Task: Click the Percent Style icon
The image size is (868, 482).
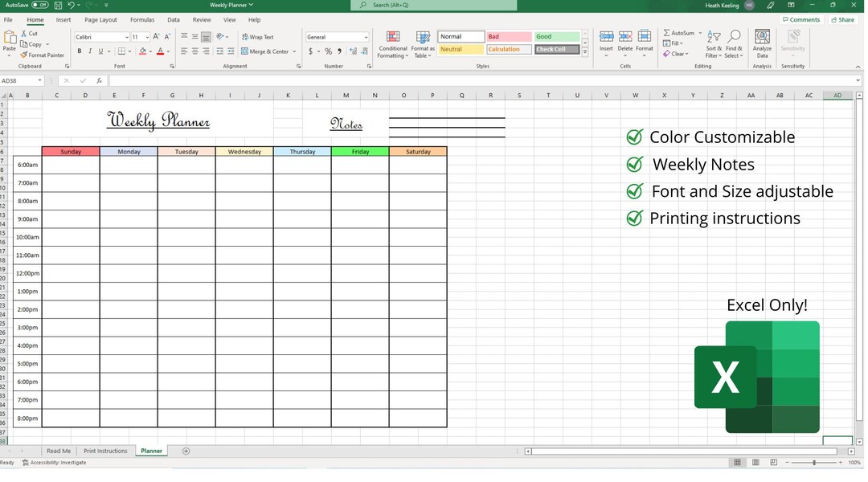Action: (328, 51)
